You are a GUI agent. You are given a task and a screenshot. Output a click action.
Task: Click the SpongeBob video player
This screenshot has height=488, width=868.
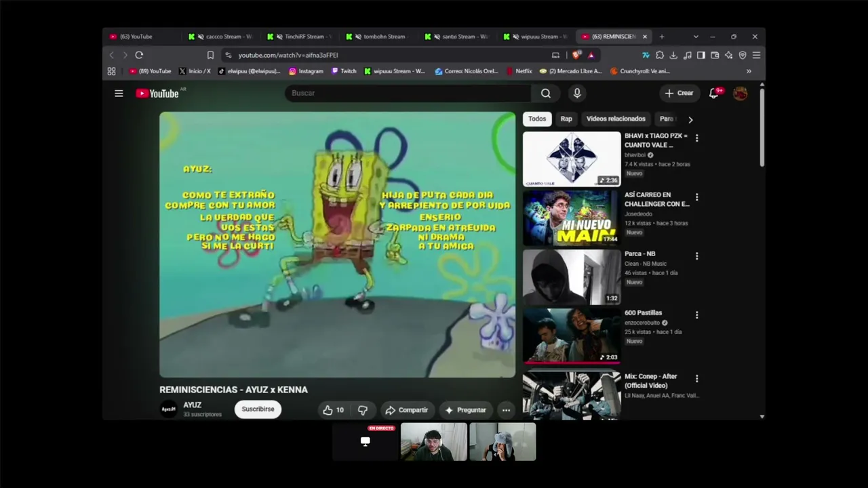click(337, 245)
